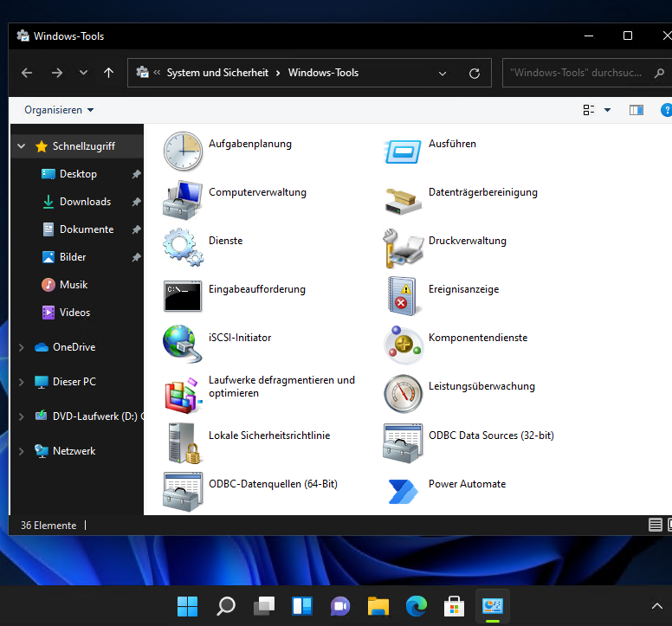Expand the DVD-Laufwerk (D:) node
672x626 pixels.
pos(21,416)
